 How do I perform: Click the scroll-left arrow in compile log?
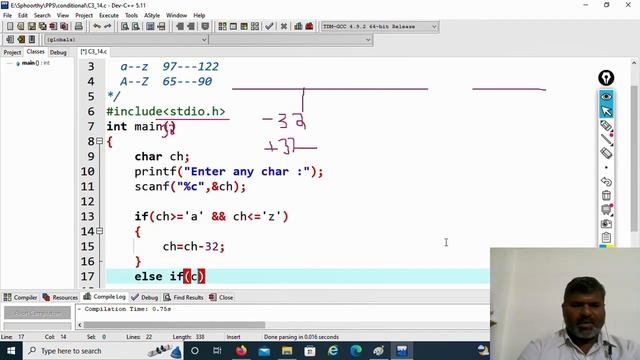[80, 325]
